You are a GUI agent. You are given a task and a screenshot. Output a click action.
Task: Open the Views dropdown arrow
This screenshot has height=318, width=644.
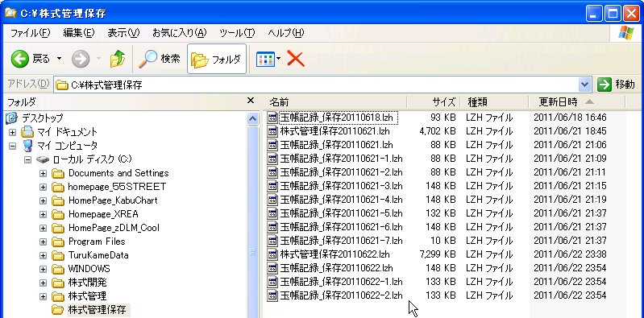coord(278,59)
